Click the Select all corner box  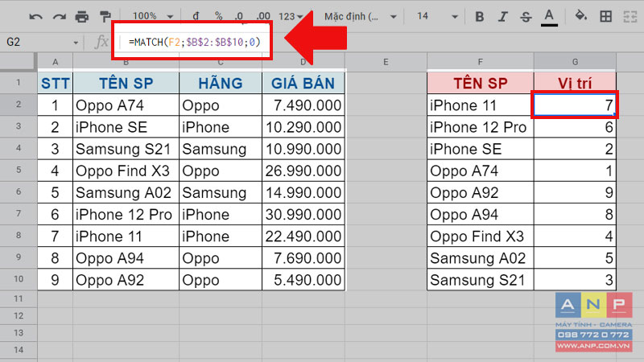tap(18, 62)
